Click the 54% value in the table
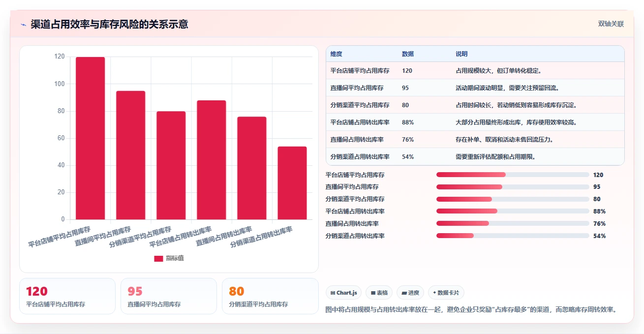 pyautogui.click(x=408, y=157)
